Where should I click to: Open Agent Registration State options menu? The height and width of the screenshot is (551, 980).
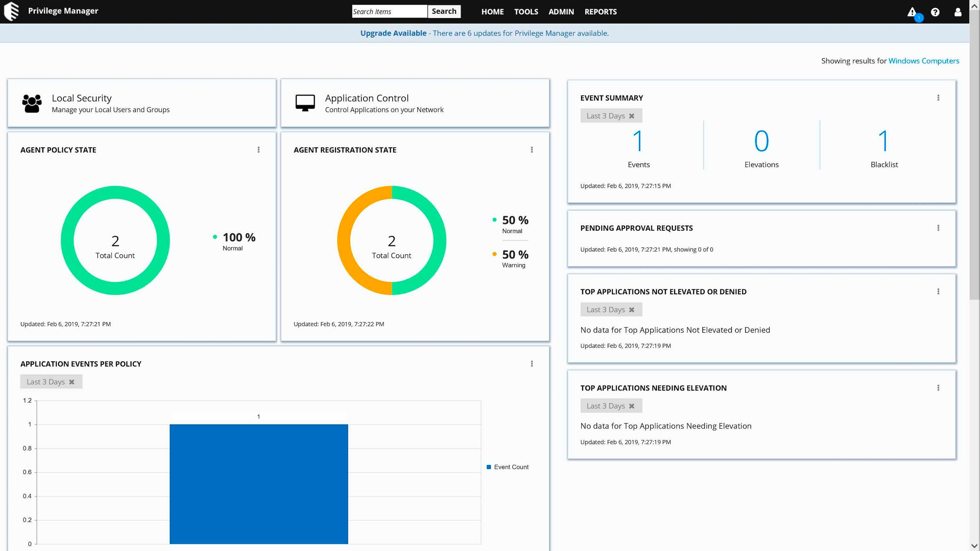click(x=532, y=150)
